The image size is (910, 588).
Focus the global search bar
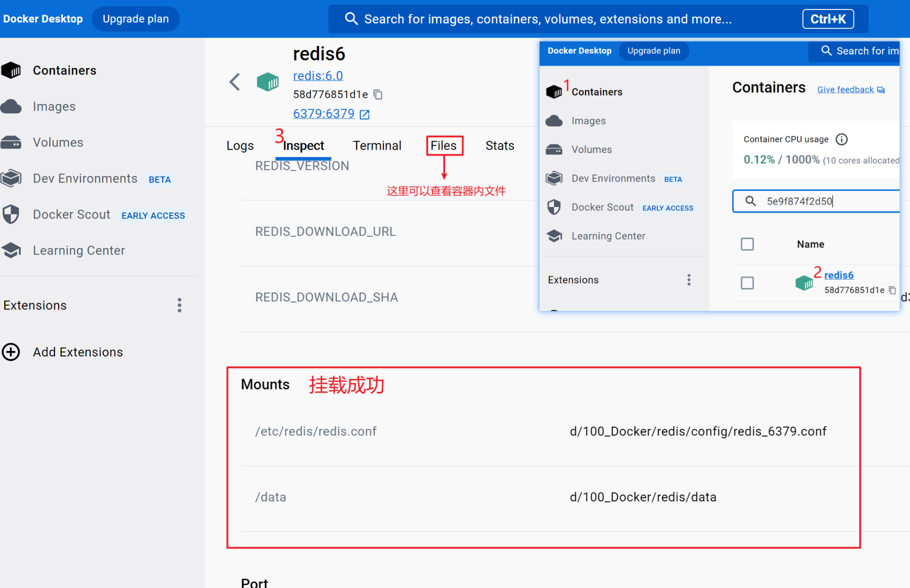pos(598,19)
